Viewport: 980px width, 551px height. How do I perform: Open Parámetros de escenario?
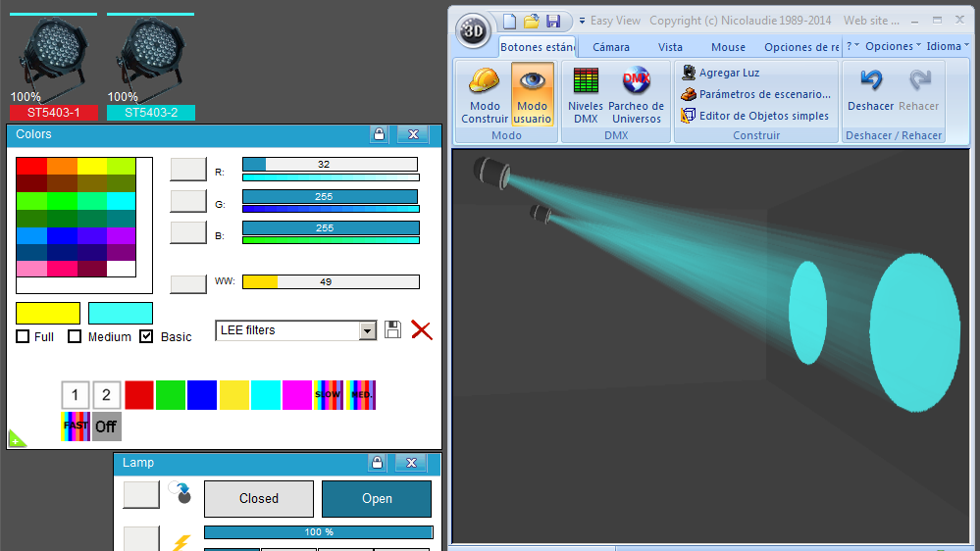(755, 94)
